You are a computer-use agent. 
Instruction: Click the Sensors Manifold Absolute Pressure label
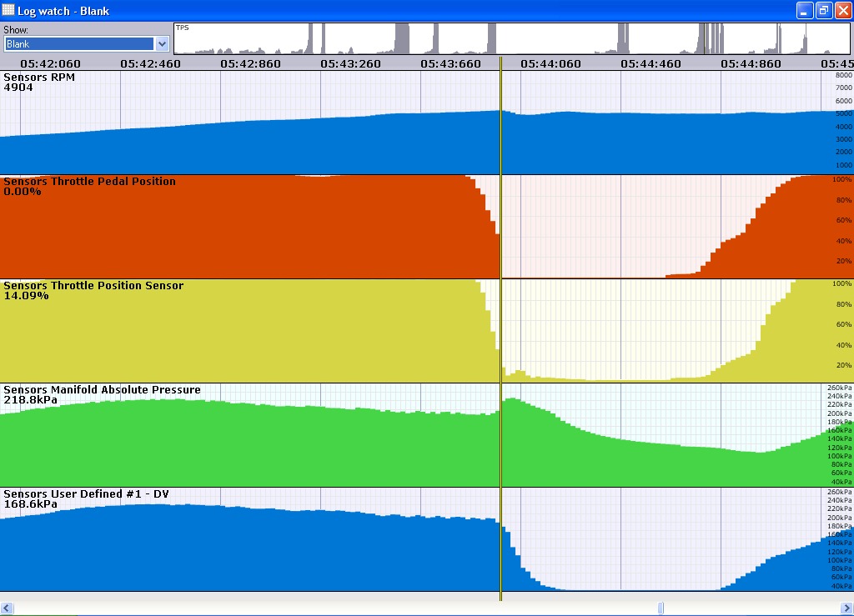coord(103,389)
